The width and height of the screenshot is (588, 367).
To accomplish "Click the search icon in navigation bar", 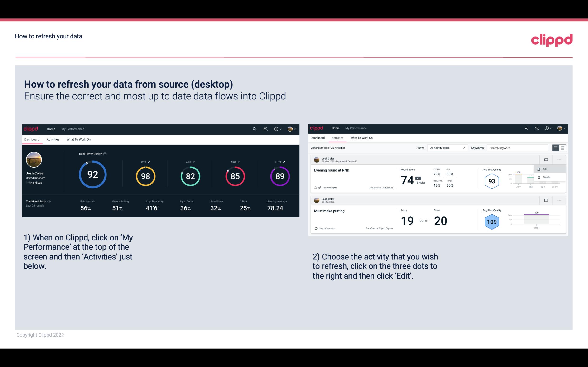I will pyautogui.click(x=254, y=128).
